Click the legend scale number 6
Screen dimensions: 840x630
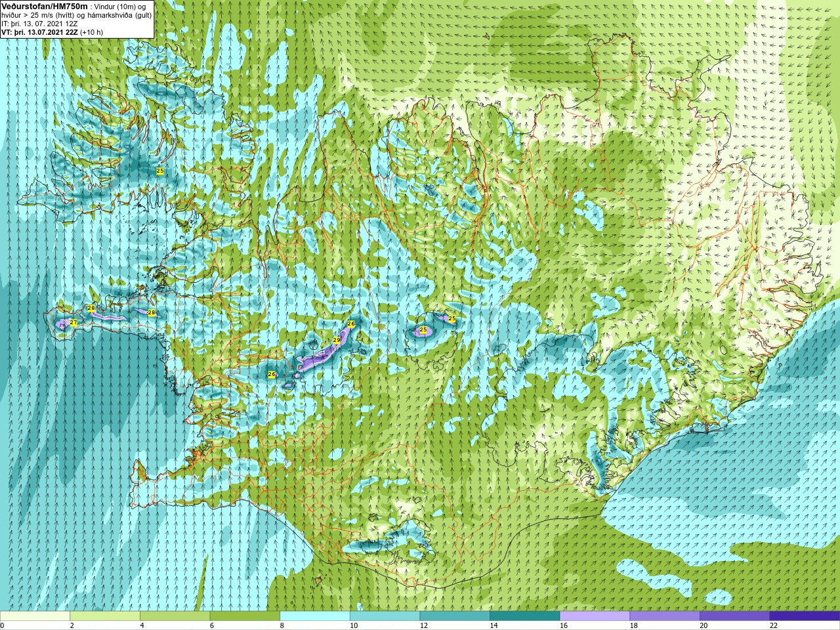pos(212,625)
